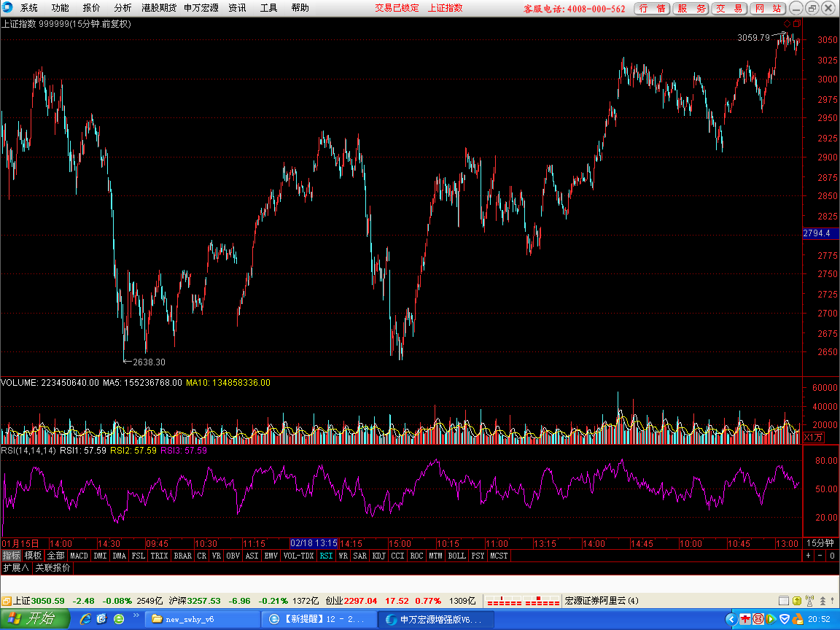Launch Internet Explorer from Quick Launch
The height and width of the screenshot is (630, 840).
[85, 619]
